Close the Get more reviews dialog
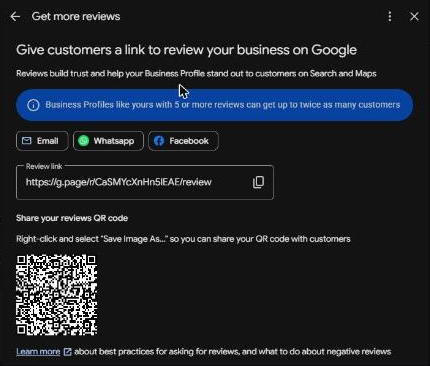The width and height of the screenshot is (430, 366). click(x=414, y=16)
